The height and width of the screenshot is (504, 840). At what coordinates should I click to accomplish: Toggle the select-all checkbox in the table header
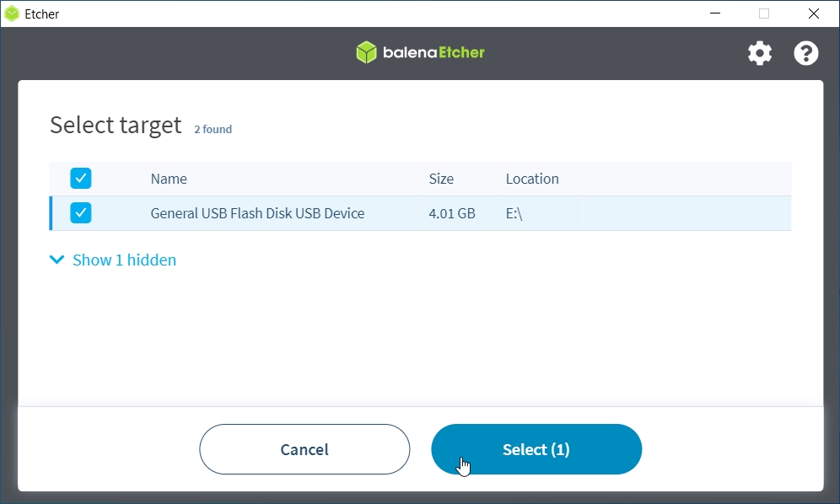pos(81,179)
